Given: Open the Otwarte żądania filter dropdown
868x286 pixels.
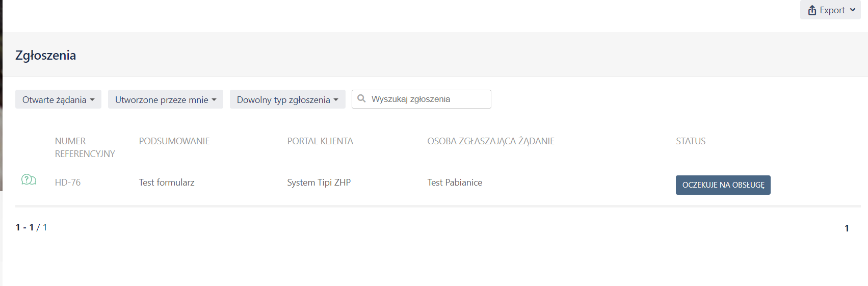Looking at the screenshot, I should 58,99.
